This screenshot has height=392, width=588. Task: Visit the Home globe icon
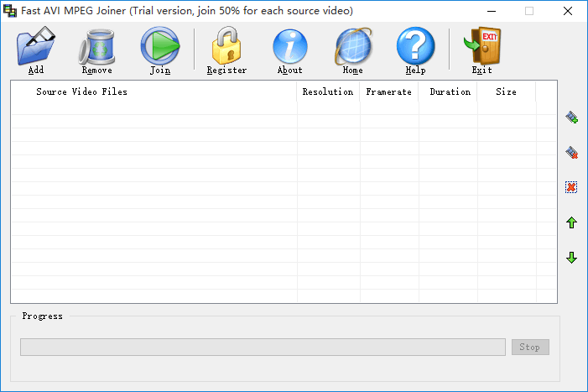[x=353, y=46]
